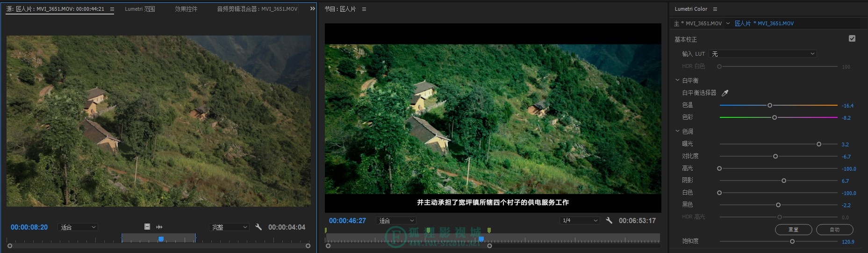The image size is (868, 253).
Task: Click the 黑色 value -2.2
Action: click(x=846, y=205)
